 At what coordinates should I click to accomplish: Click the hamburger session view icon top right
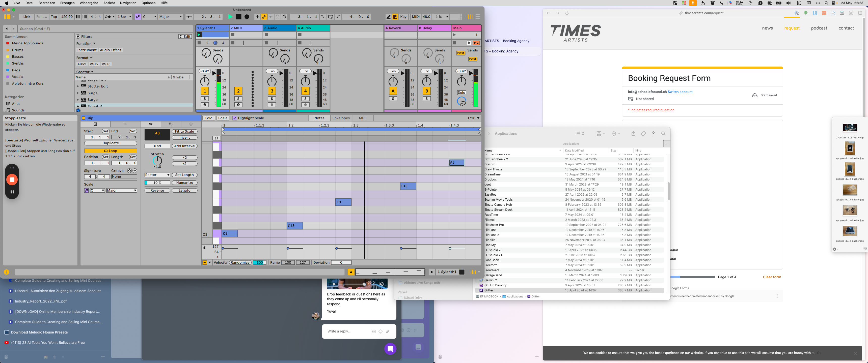(478, 16)
